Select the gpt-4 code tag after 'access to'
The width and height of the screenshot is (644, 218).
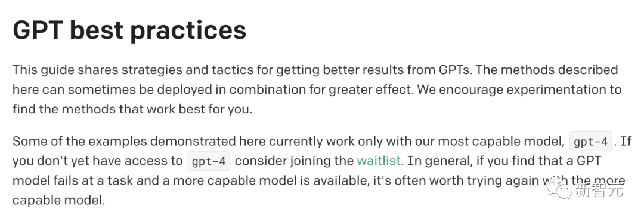(x=209, y=161)
